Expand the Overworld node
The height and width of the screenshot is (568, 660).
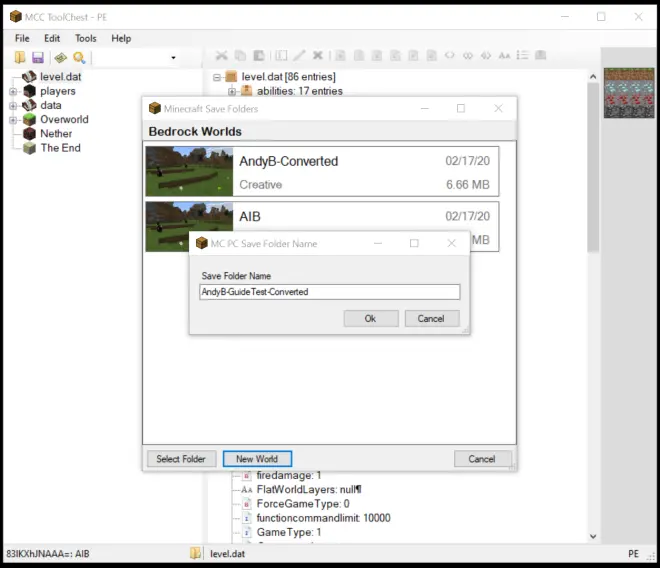[x=13, y=120]
